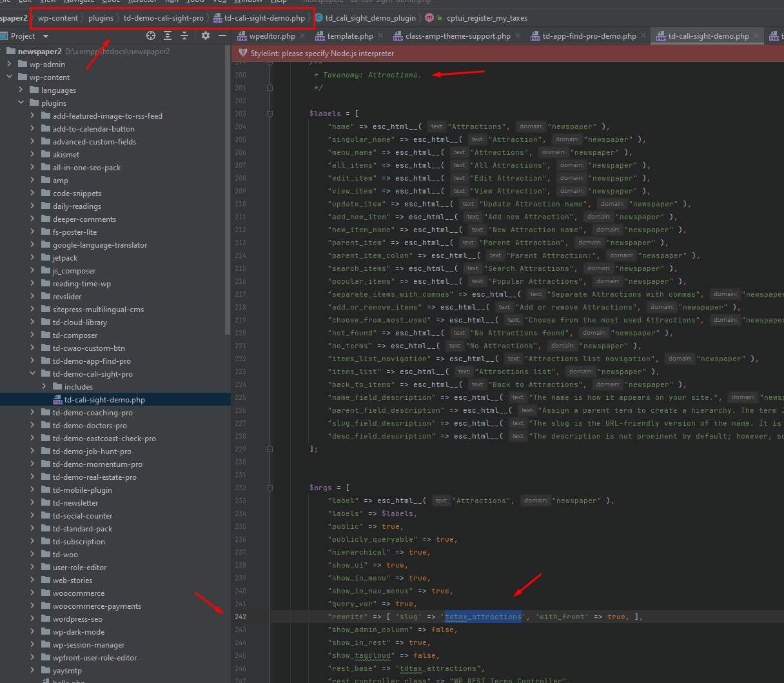Click the td-demo-cali-sight-pro breadcrumb
Viewport: 784px width, 683px height.
pos(164,18)
